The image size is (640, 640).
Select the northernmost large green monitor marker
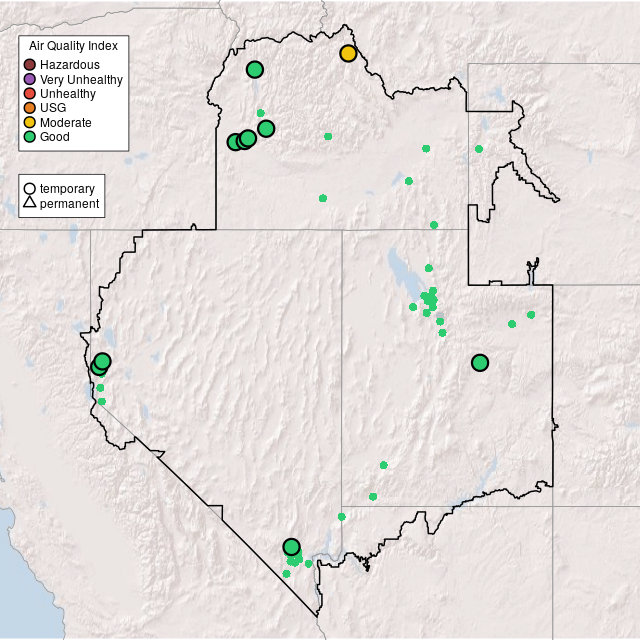coord(255,69)
